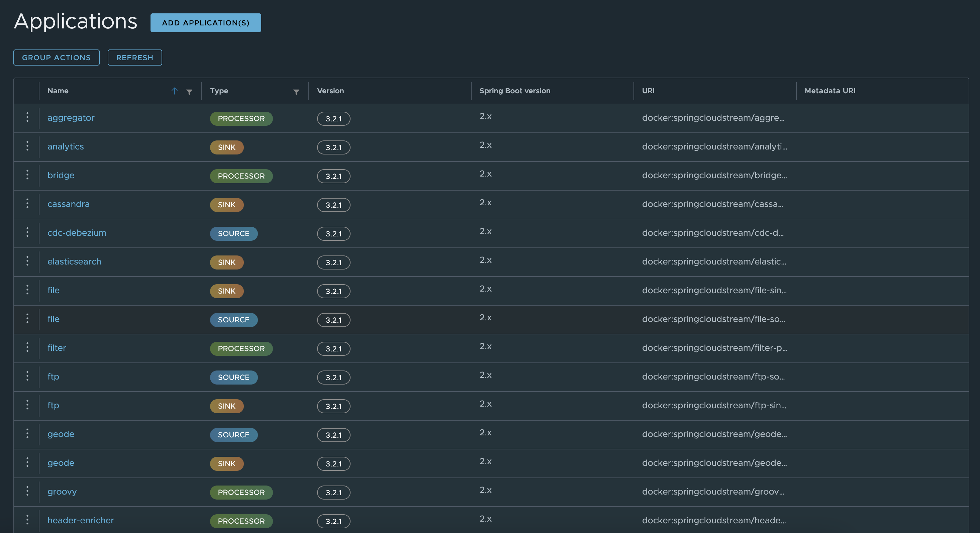Open the bridge application link
This screenshot has width=980, height=533.
coord(61,176)
